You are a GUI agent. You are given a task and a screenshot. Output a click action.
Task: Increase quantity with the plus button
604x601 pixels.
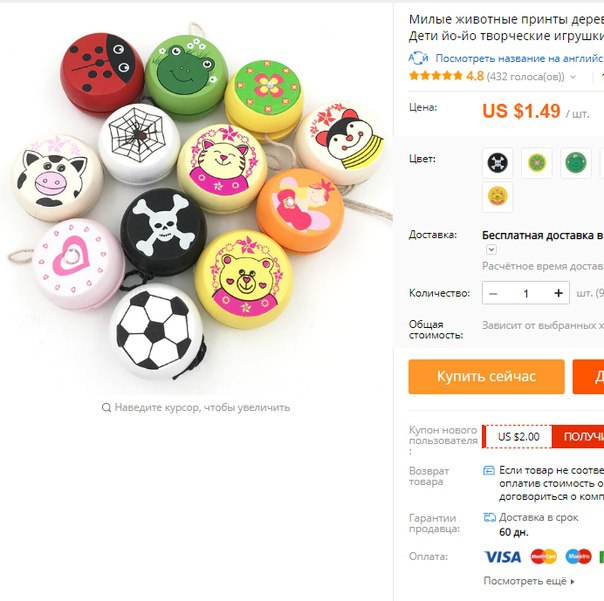[559, 294]
